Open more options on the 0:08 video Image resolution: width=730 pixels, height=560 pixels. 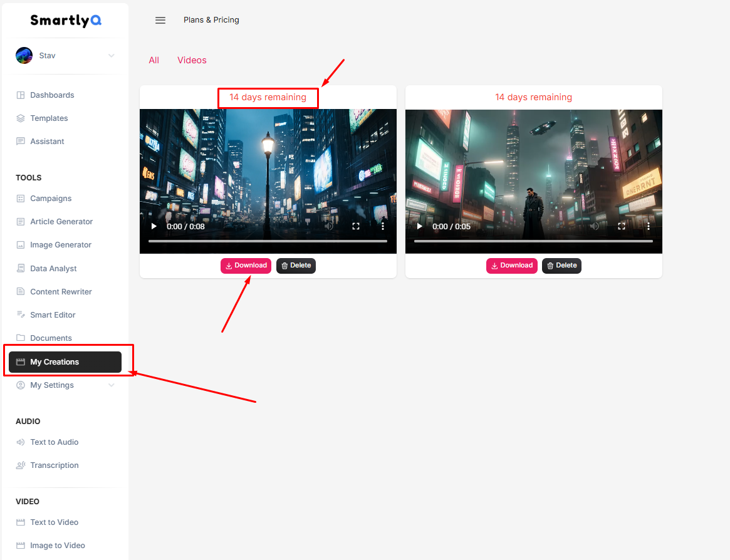(383, 226)
